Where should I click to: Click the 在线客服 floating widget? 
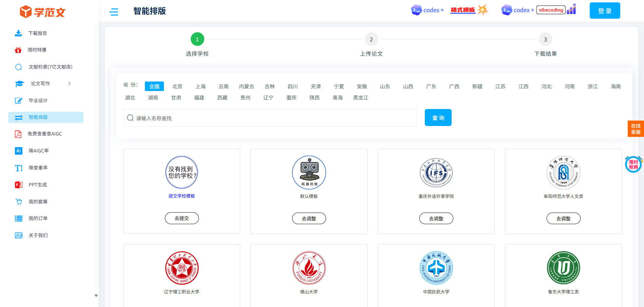[x=636, y=129]
